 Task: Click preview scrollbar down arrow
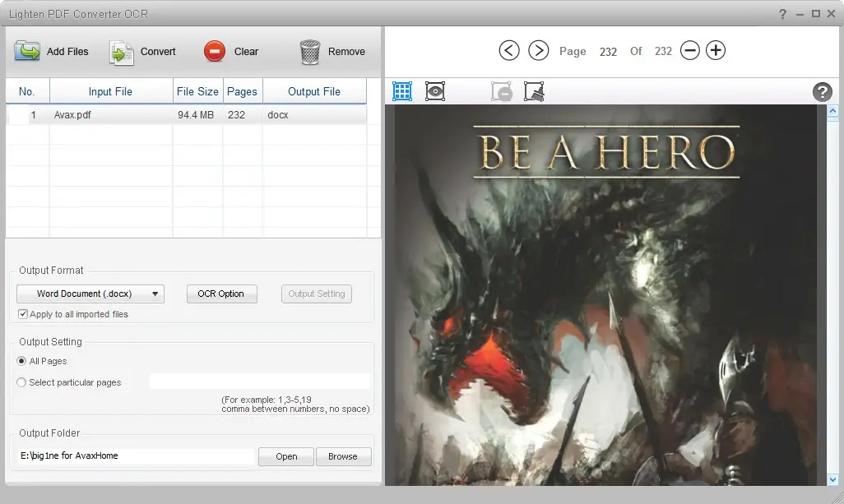pos(832,479)
